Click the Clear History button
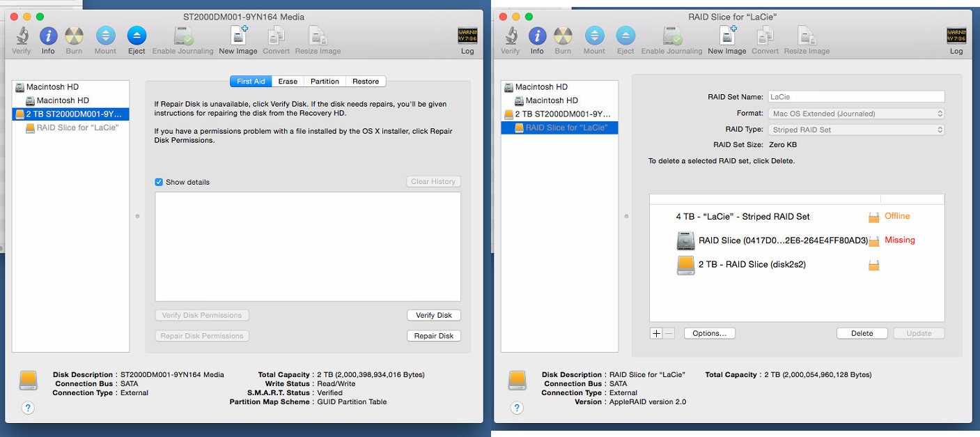 (433, 182)
